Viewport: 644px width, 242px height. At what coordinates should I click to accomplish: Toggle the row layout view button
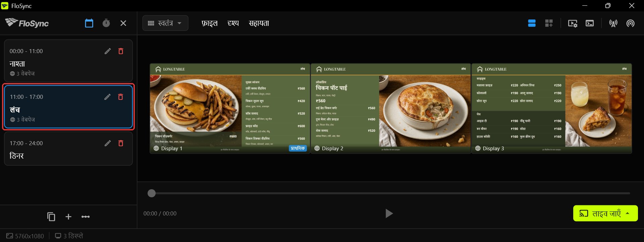pos(532,23)
